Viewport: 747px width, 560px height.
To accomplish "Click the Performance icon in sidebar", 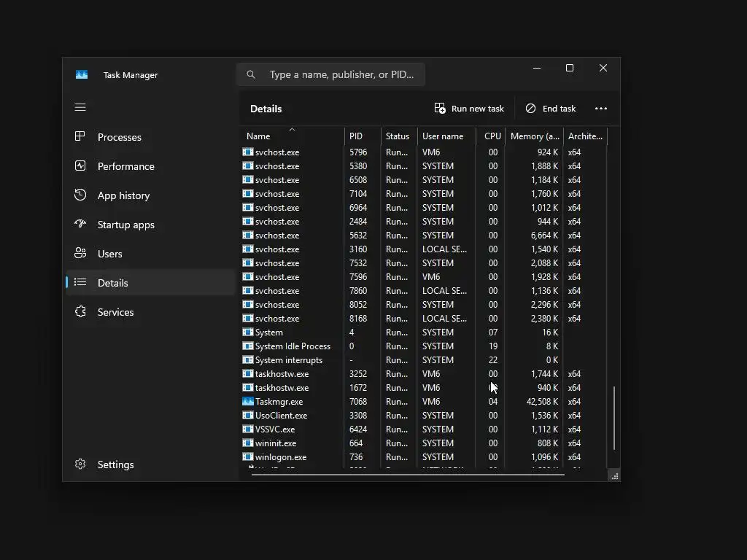I will pyautogui.click(x=80, y=166).
